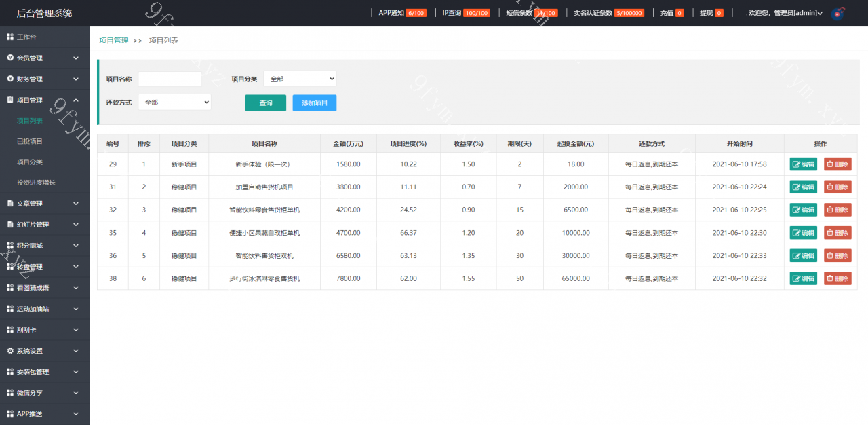The width and height of the screenshot is (868, 425).
Task: Click the 查询 search button
Action: [x=265, y=103]
